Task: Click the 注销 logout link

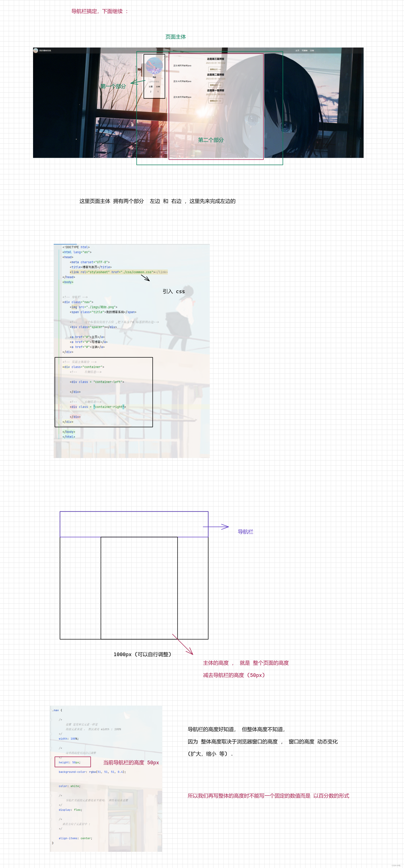Action: click(x=312, y=51)
